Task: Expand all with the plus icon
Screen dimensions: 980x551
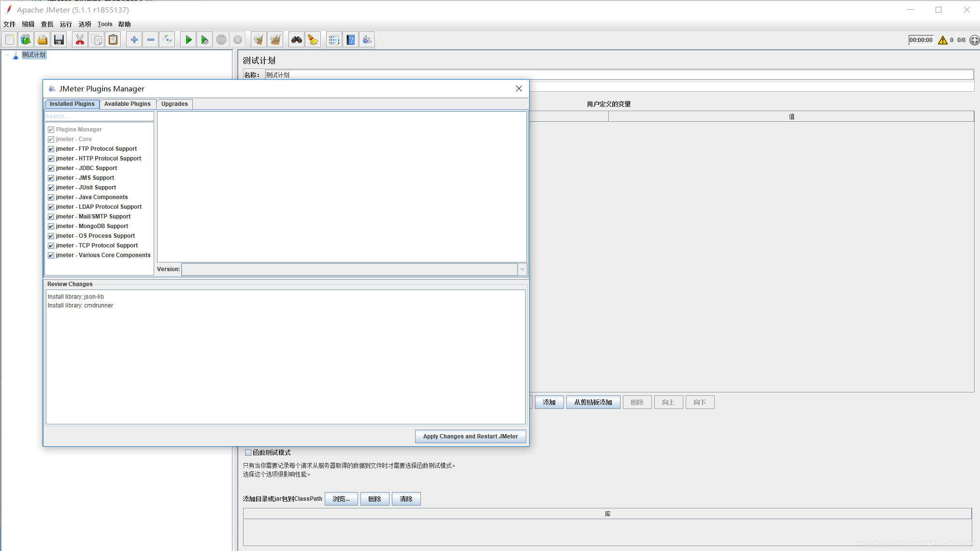Action: tap(134, 40)
